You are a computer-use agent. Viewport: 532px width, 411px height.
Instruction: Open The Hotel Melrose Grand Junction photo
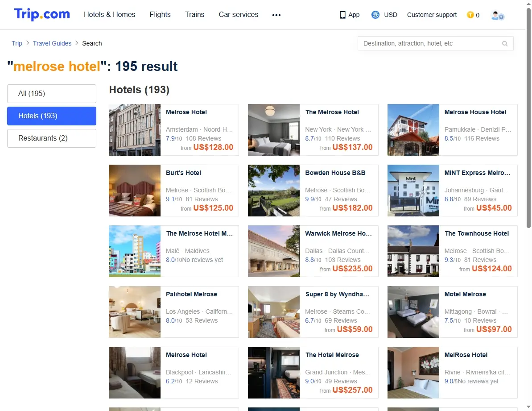274,372
